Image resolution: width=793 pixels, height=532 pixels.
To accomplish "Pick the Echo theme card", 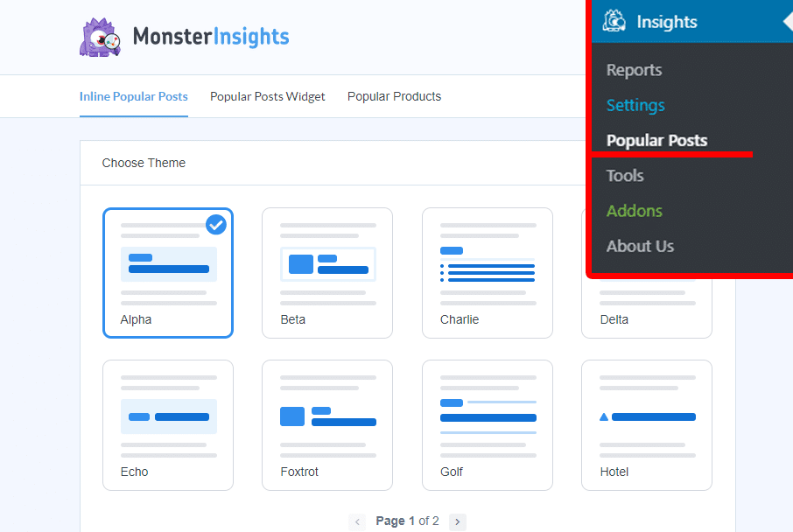I will (x=168, y=424).
